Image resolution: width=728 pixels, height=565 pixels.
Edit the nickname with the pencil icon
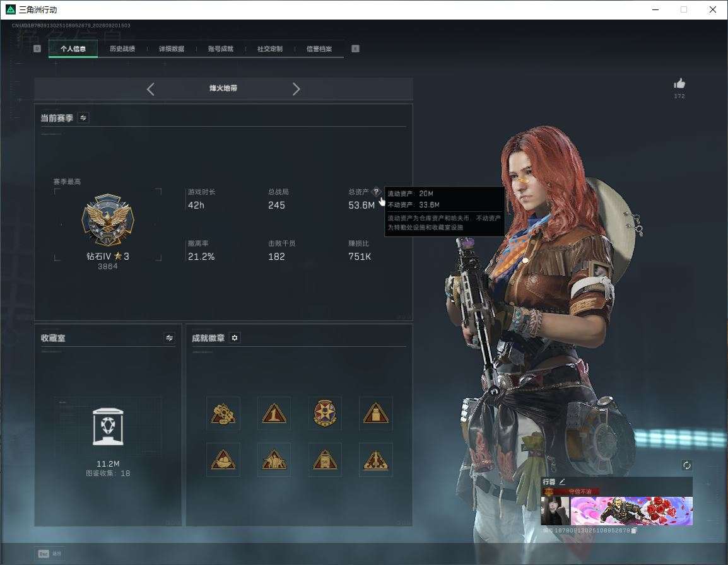562,482
